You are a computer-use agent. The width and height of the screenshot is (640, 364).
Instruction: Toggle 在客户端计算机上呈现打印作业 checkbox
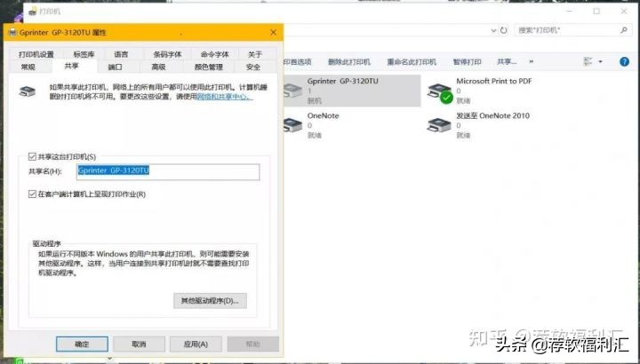coord(32,194)
